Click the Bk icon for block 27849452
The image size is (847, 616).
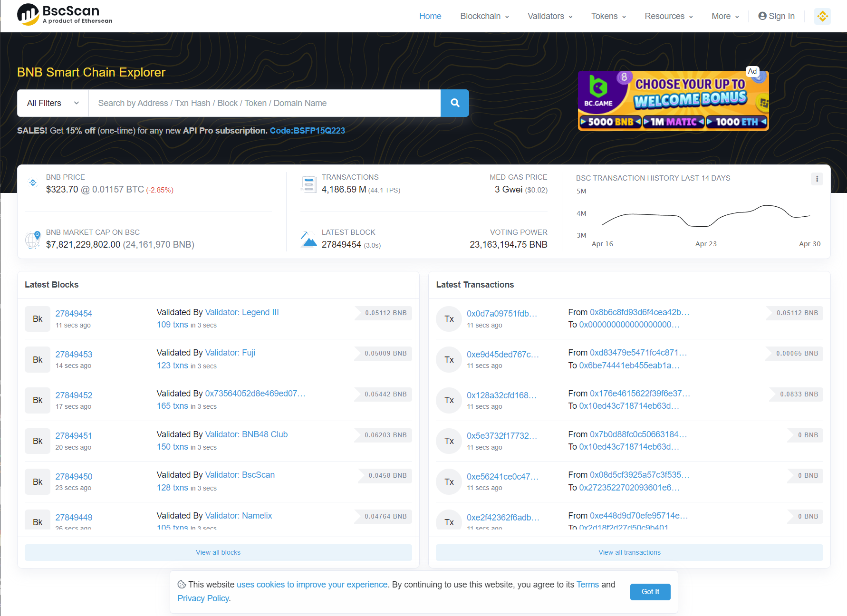[x=38, y=400]
